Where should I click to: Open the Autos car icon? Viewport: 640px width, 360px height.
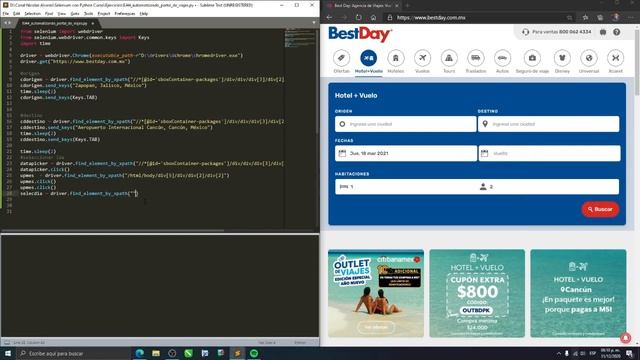point(502,58)
